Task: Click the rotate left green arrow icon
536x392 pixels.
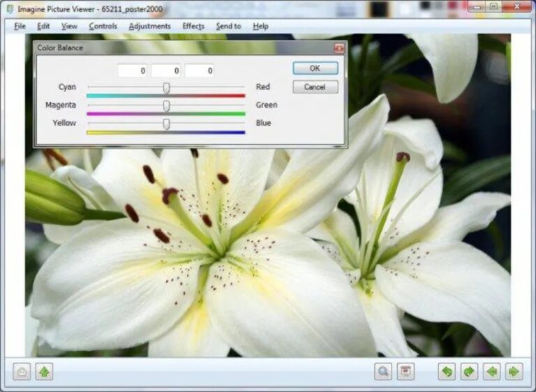Action: coord(447,372)
